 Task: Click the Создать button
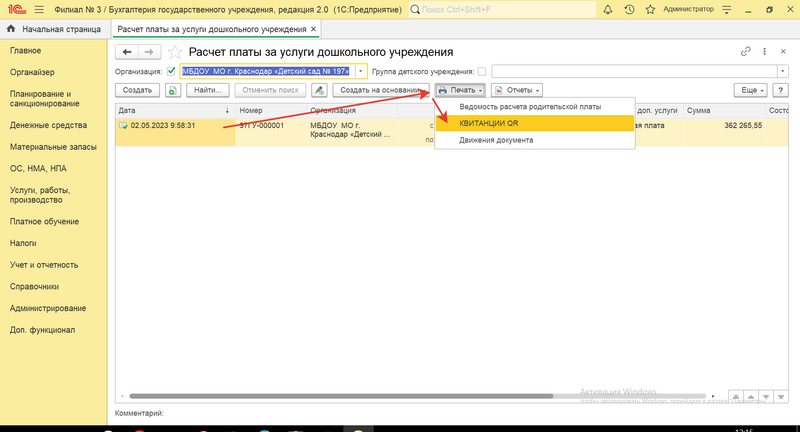coord(137,90)
